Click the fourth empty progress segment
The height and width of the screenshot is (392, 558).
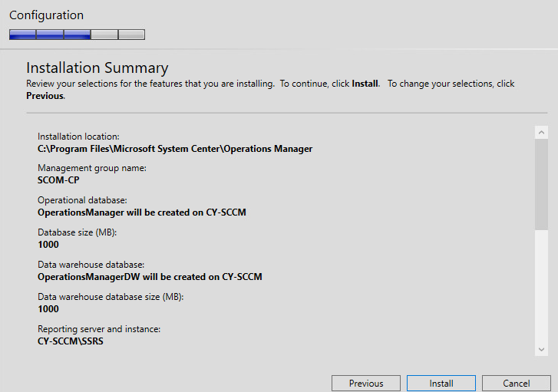click(x=104, y=35)
